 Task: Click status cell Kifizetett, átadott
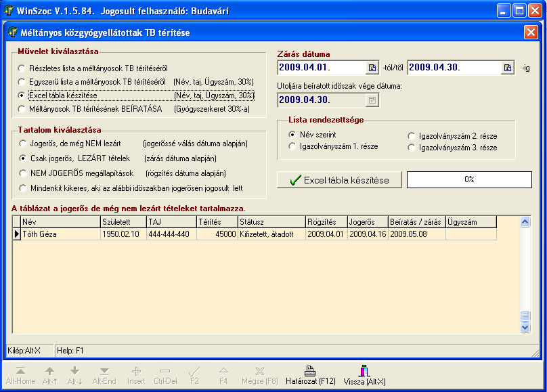pos(271,234)
